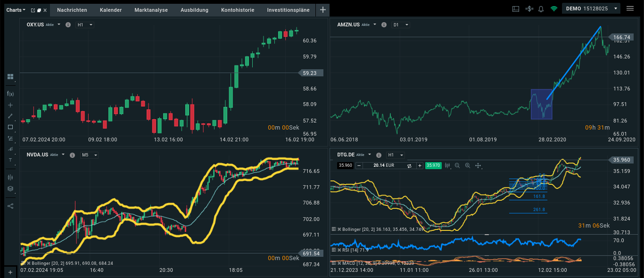Screen dimensions: 644x278
Task: Open the chart layout grid tool
Action: click(x=10, y=76)
